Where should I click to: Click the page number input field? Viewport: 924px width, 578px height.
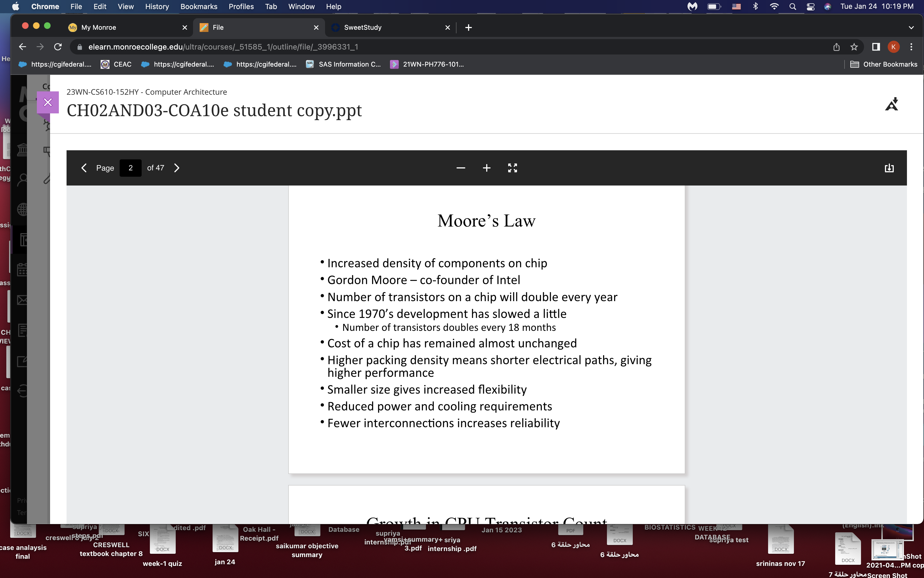131,168
